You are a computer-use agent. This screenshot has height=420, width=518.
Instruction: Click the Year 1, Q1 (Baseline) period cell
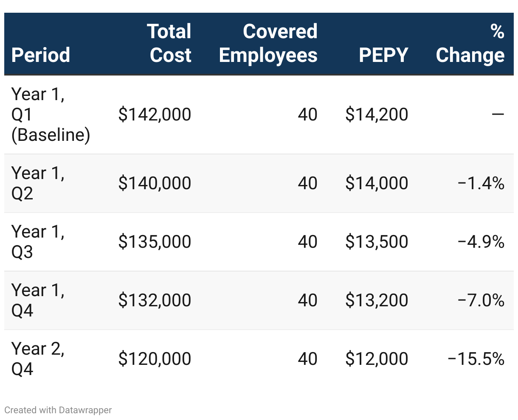(x=51, y=115)
